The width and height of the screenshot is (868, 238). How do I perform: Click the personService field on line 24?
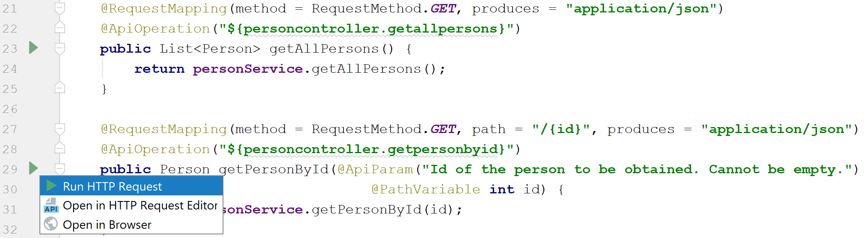[248, 69]
